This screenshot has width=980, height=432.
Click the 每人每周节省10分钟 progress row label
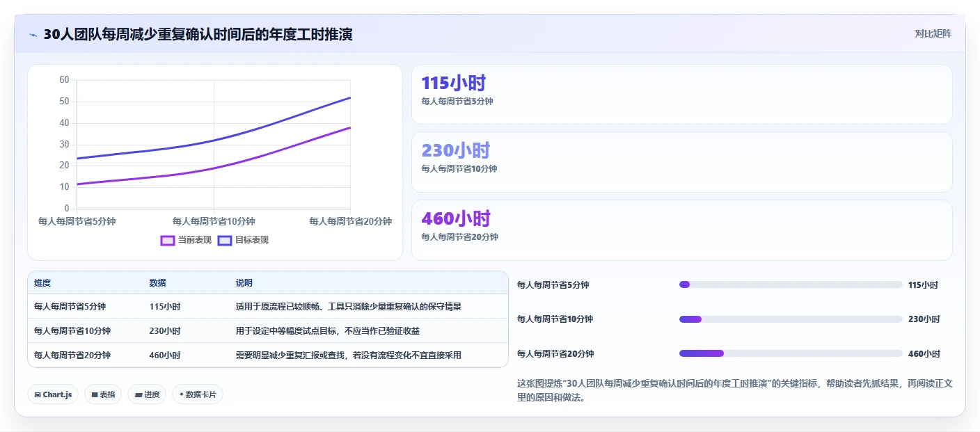[x=555, y=319]
